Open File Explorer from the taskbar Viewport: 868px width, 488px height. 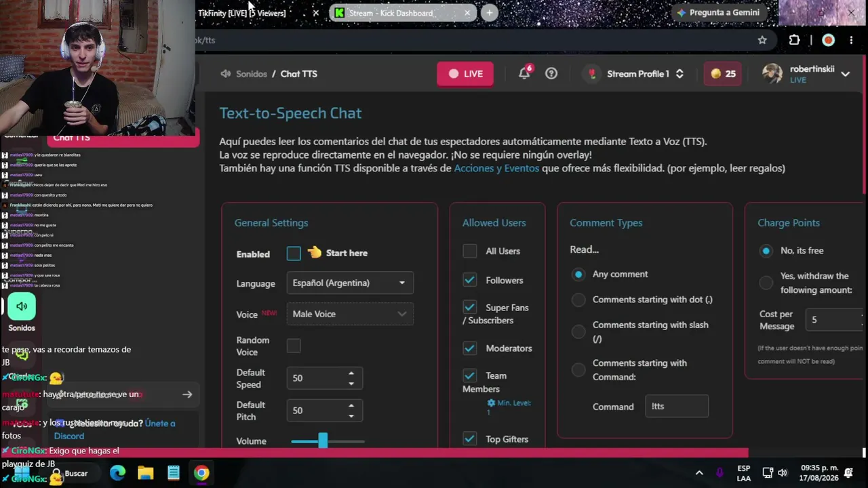coord(146,473)
